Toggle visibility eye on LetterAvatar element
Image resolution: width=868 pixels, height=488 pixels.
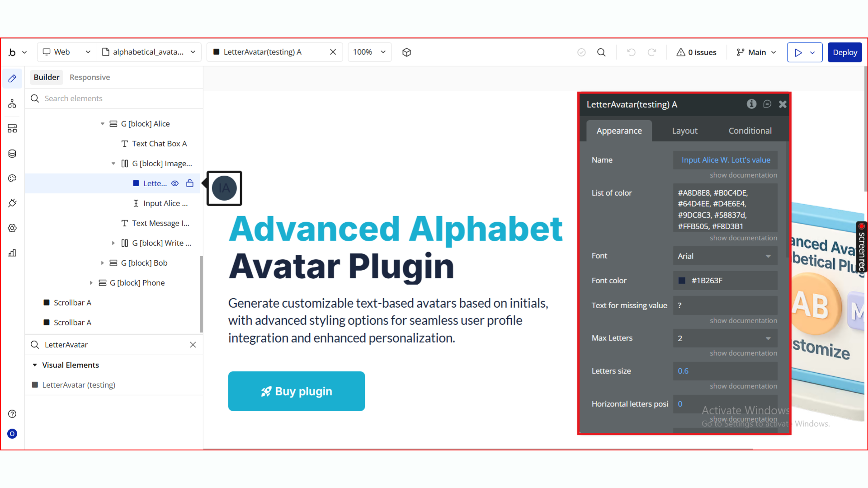coord(175,183)
